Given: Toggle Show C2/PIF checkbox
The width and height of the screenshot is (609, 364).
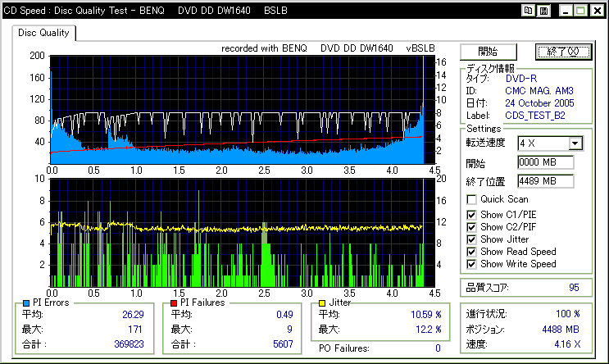Looking at the screenshot, I should 471,227.
